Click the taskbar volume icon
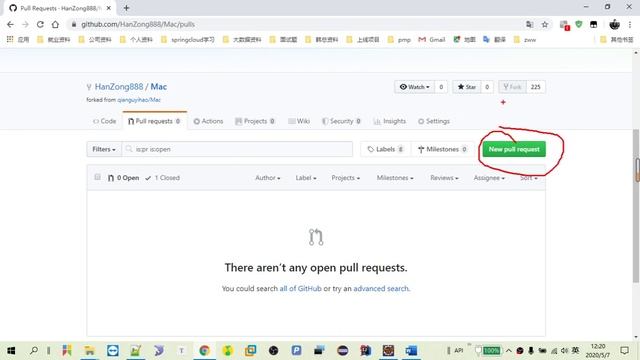Viewport: 640px width, 360px height. 564,350
